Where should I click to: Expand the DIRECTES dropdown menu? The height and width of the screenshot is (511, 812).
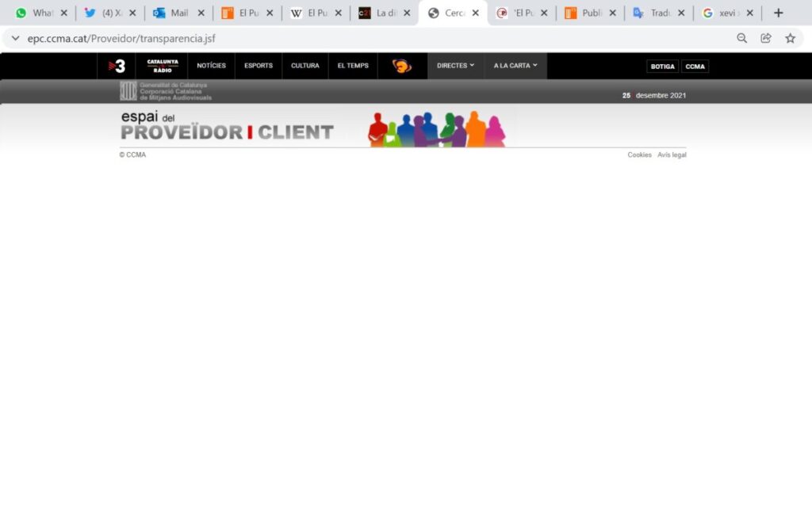(x=455, y=66)
